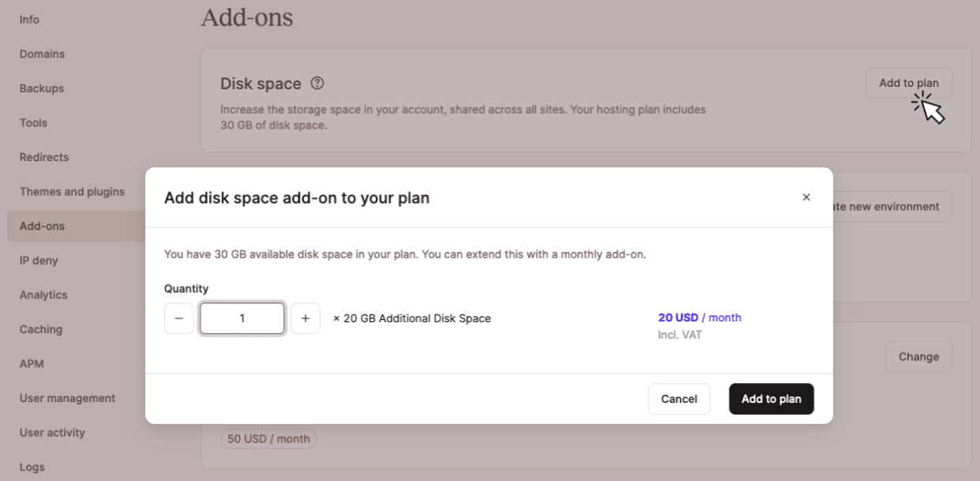The image size is (980, 481).
Task: Click Add to plan for Disk space
Action: click(908, 82)
